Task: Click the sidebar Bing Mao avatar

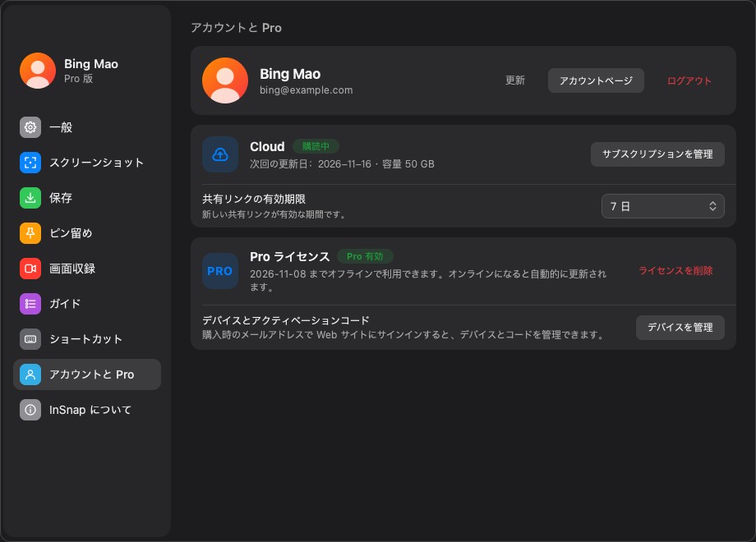Action: (38, 71)
